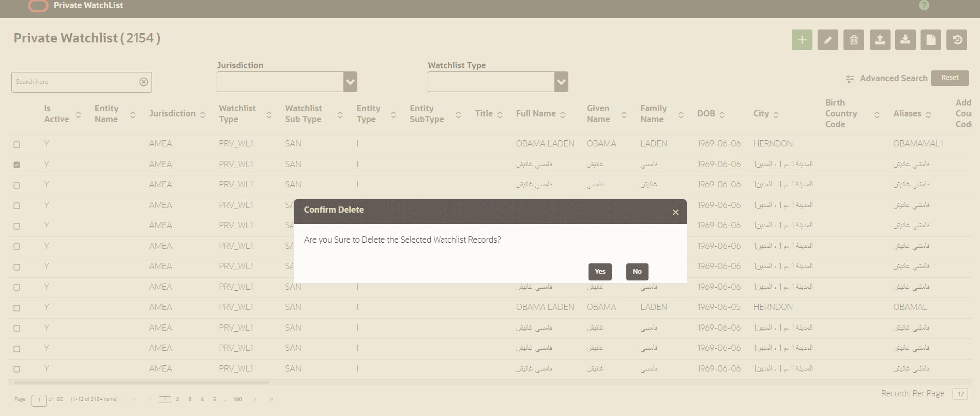Sort by DOB column arrows
This screenshot has width=980, height=416.
[722, 114]
